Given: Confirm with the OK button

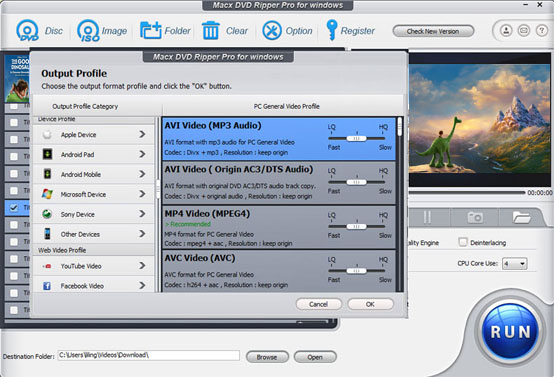Looking at the screenshot, I should (x=370, y=304).
